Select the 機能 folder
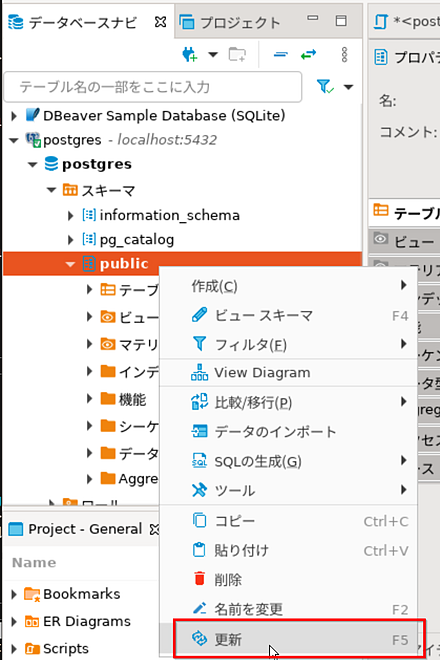440x660 pixels. tap(132, 399)
